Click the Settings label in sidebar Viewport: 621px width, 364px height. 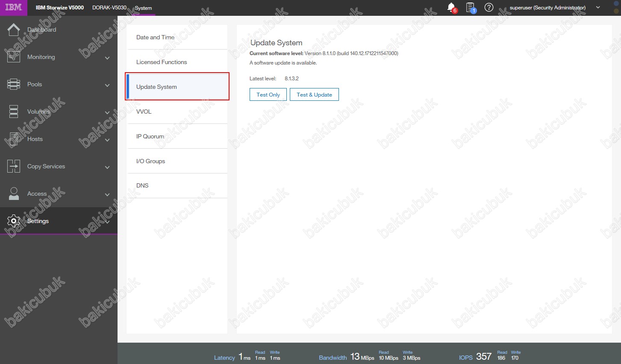[x=38, y=221]
